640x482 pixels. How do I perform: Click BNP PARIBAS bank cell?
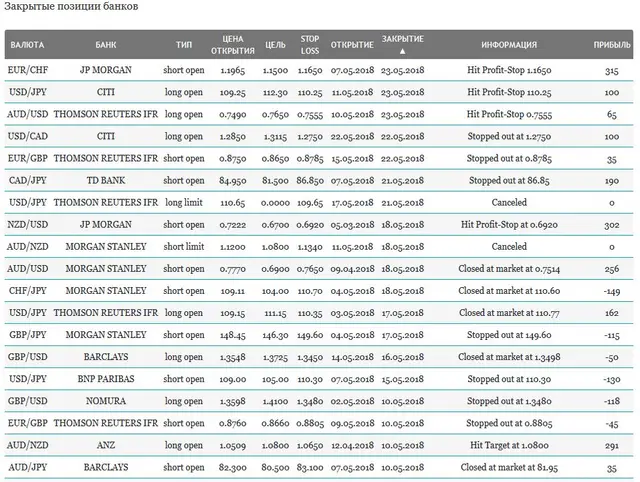click(x=106, y=379)
